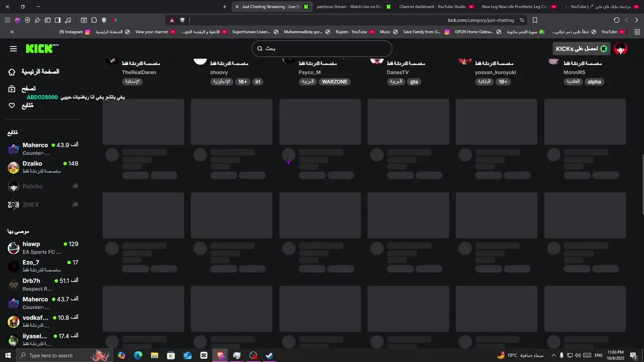Click the extensions puzzle icon

coord(94,20)
